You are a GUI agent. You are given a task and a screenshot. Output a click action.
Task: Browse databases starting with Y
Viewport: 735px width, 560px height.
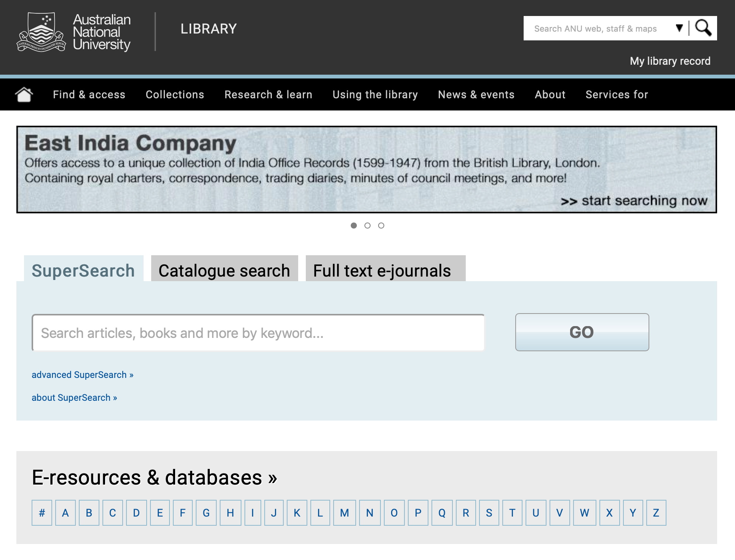click(633, 513)
